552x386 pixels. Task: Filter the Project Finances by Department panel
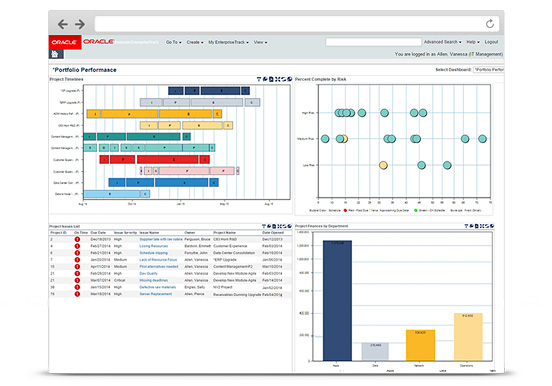click(466, 226)
